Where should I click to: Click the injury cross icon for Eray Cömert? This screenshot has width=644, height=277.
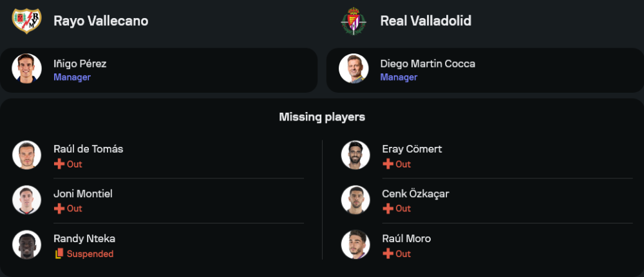388,164
